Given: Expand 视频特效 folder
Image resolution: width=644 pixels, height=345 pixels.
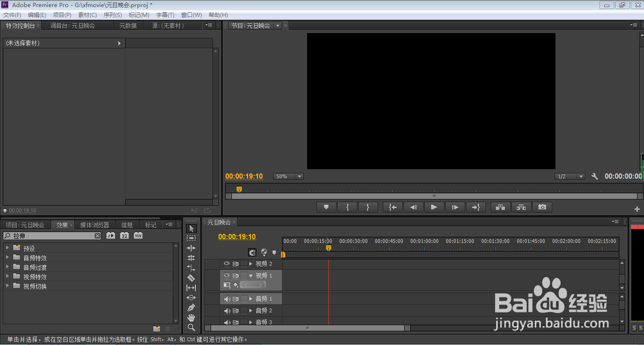Looking at the screenshot, I should (x=8, y=276).
